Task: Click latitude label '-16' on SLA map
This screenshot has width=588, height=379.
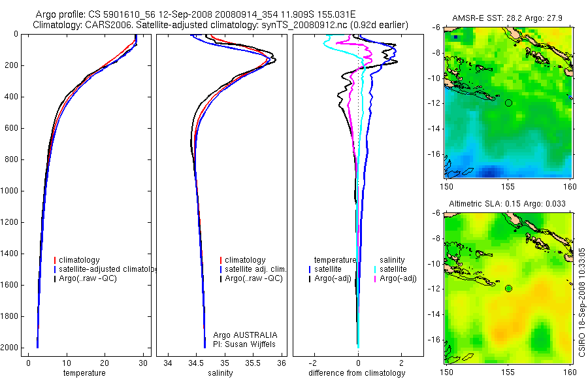Action: pos(435,340)
